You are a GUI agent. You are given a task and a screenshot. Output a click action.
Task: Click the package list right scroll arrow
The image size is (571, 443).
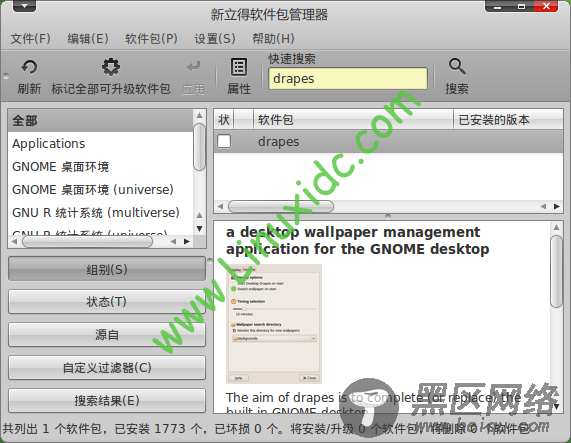(556, 206)
